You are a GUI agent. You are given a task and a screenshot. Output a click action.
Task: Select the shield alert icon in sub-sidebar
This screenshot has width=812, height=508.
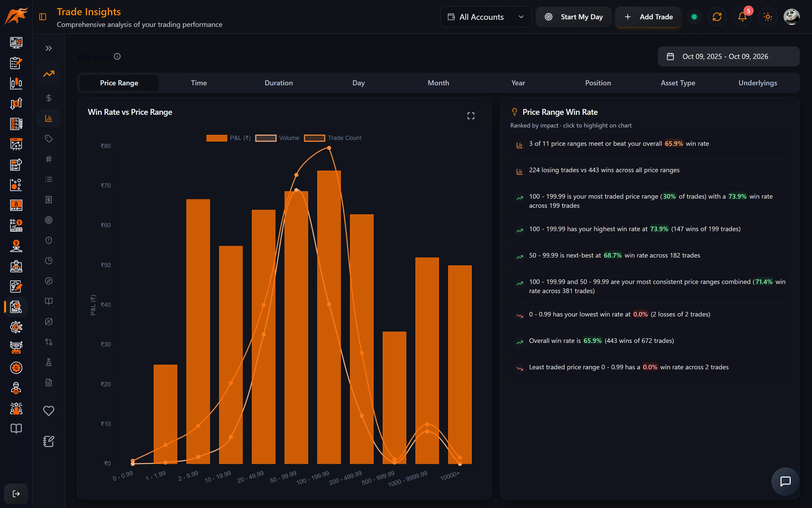pos(49,240)
